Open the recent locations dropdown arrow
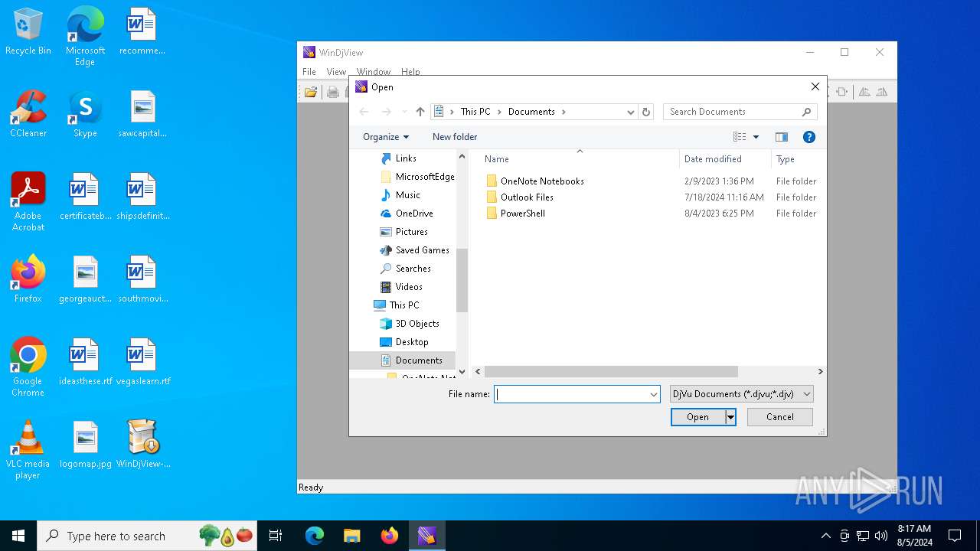 (x=404, y=112)
